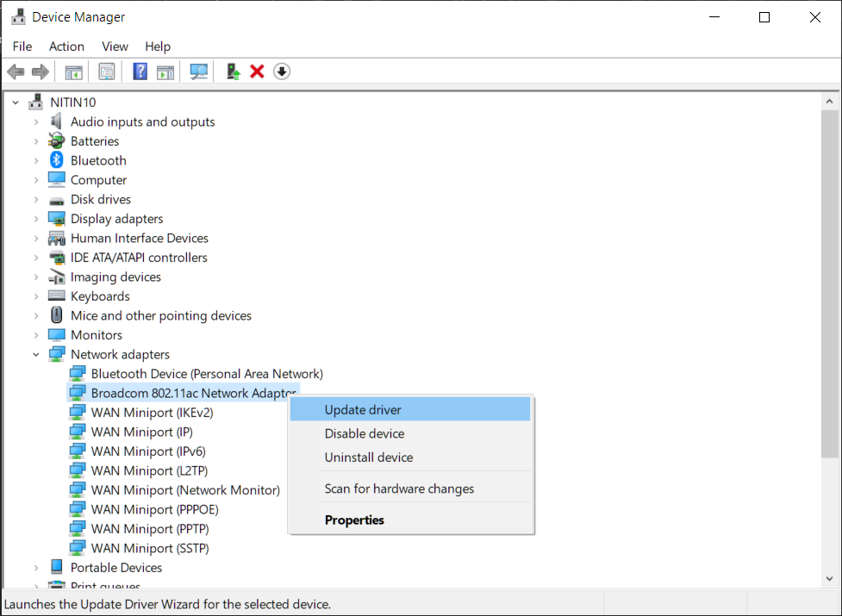
Task: Expand the Bluetooth category
Action: click(36, 160)
